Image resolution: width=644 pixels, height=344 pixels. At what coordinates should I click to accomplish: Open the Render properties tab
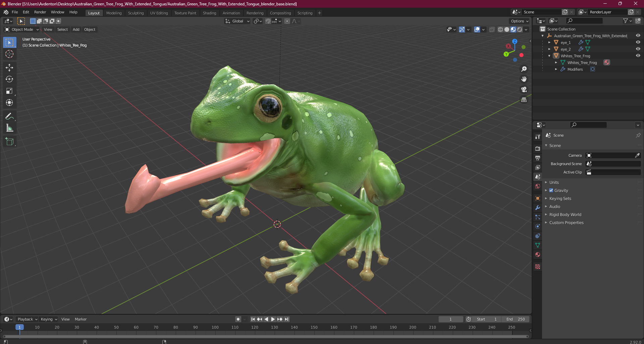(538, 148)
